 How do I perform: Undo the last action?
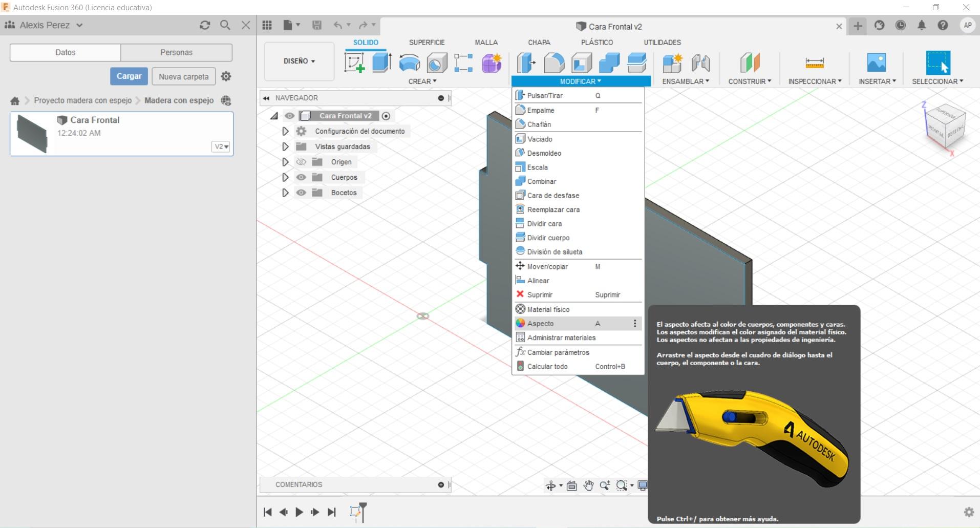[337, 25]
